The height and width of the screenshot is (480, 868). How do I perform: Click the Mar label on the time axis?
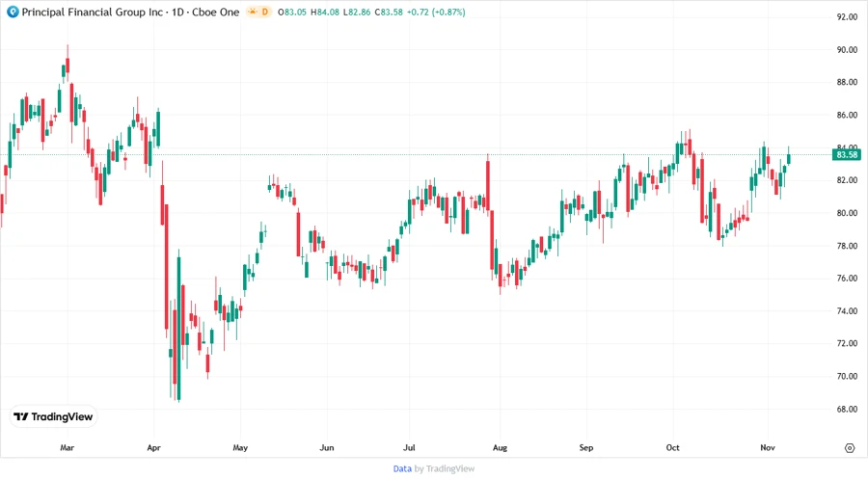67,447
